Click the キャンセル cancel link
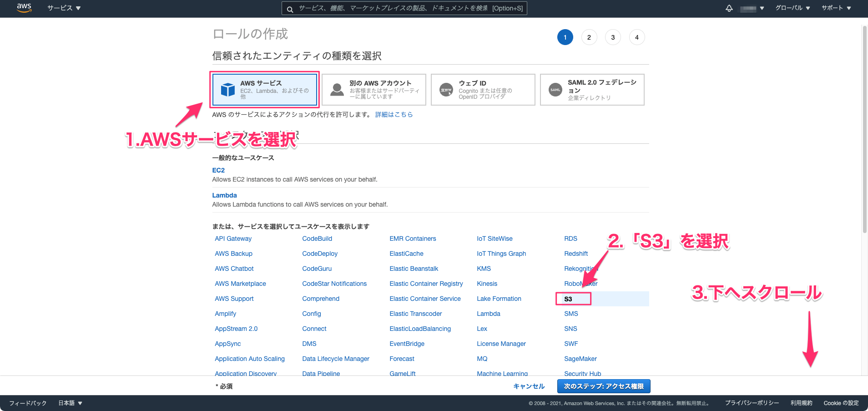Viewport: 868px width, 411px height. tap(529, 386)
